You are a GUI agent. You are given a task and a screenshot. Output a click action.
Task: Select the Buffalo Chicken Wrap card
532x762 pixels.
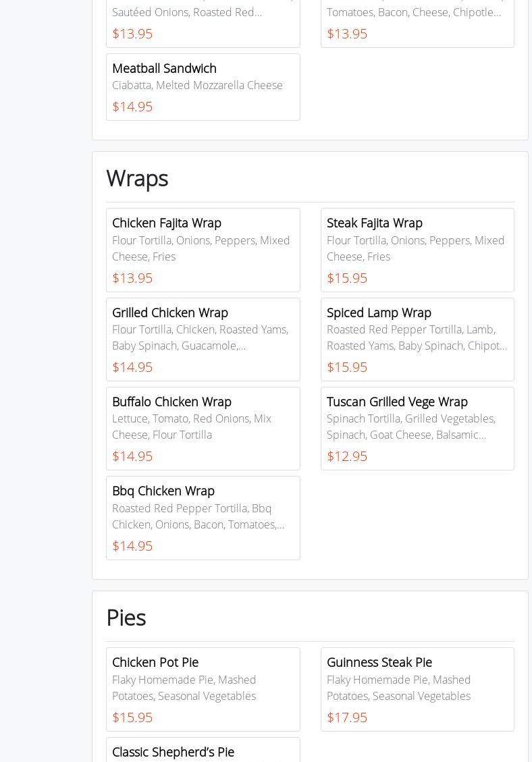pyautogui.click(x=203, y=429)
